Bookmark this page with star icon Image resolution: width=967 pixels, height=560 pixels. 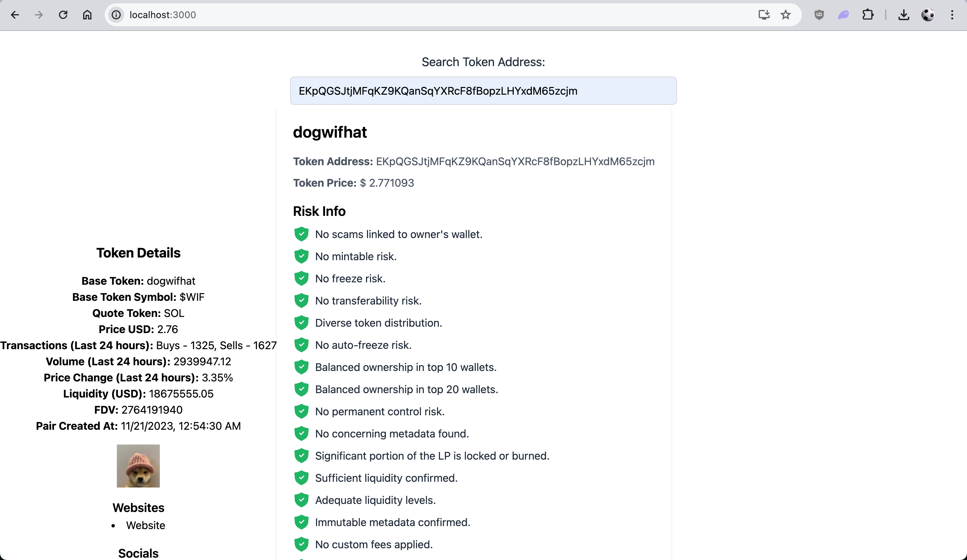[x=785, y=15]
